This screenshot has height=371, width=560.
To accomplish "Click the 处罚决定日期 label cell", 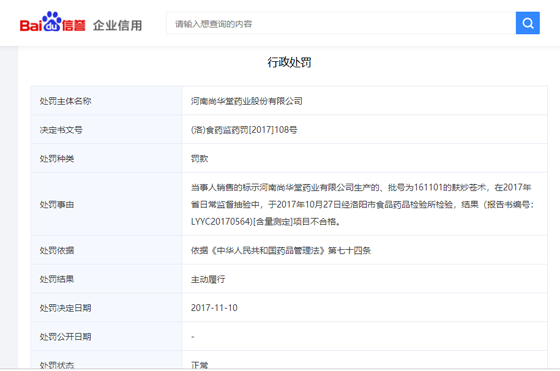I will [x=107, y=308].
